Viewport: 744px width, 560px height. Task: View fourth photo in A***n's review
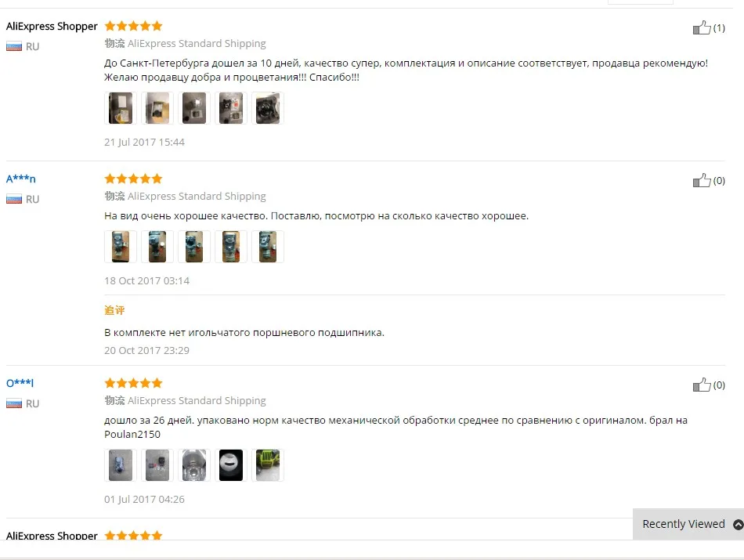pyautogui.click(x=231, y=247)
